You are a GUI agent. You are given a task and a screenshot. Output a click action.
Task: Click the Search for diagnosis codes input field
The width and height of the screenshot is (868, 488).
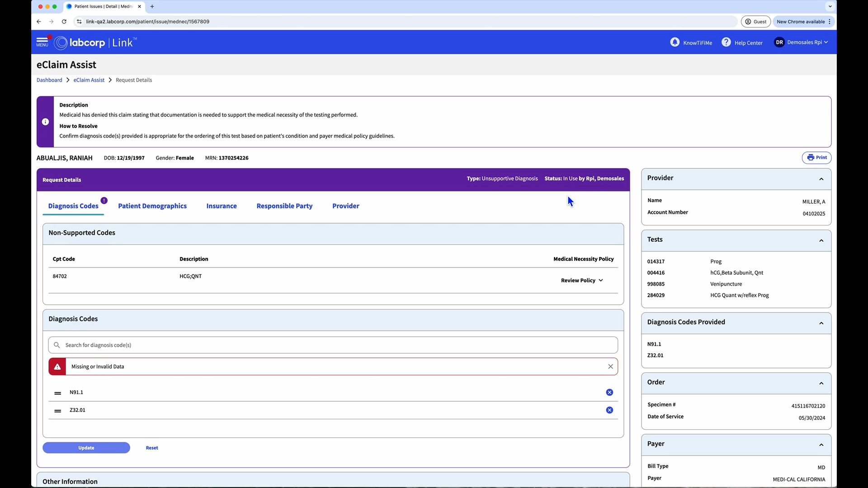tap(333, 345)
